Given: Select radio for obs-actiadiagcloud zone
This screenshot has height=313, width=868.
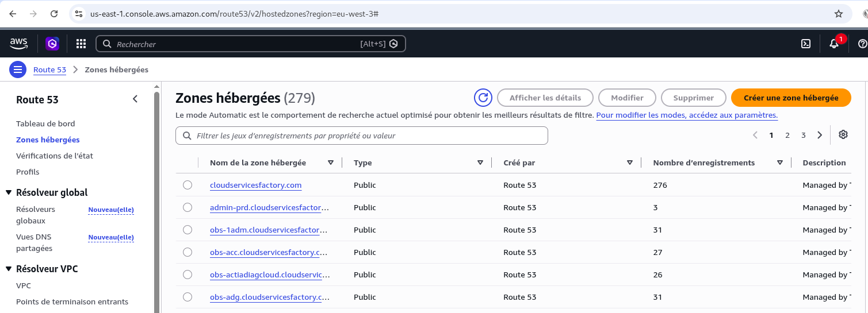Looking at the screenshot, I should click(188, 275).
